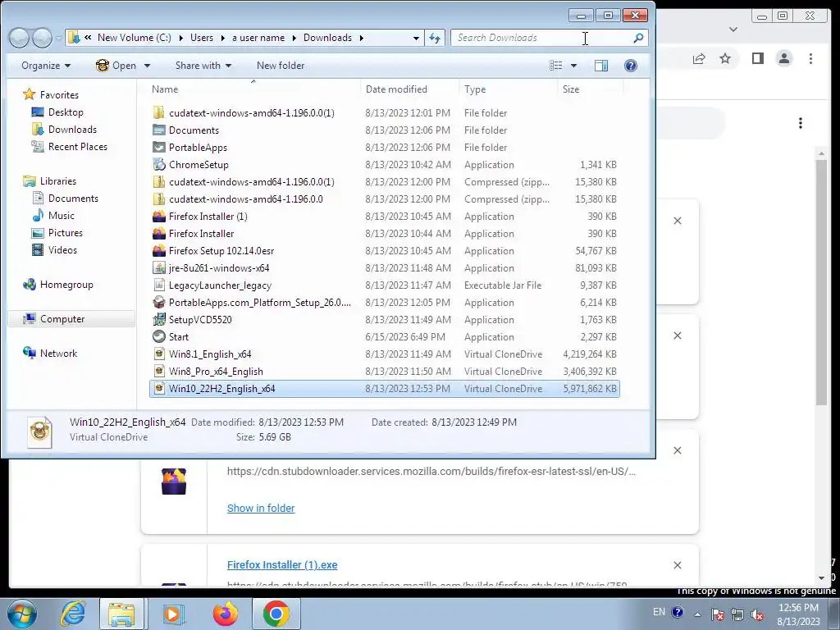Viewport: 840px width, 630px height.
Task: Select Downloads under Favorites
Action: 72,129
